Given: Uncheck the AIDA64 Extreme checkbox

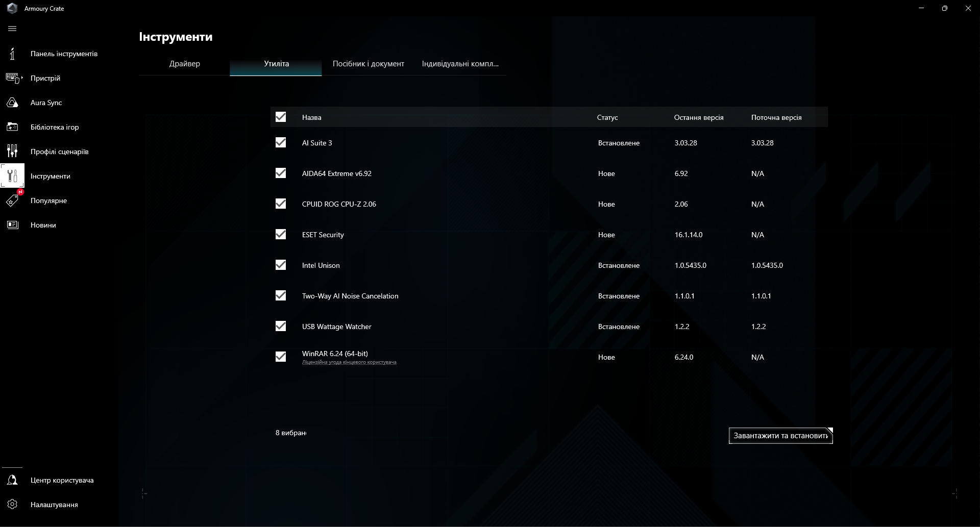Looking at the screenshot, I should (x=280, y=173).
